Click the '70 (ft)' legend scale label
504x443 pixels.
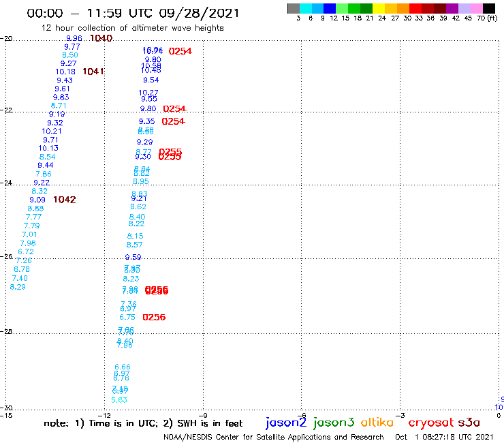click(487, 18)
